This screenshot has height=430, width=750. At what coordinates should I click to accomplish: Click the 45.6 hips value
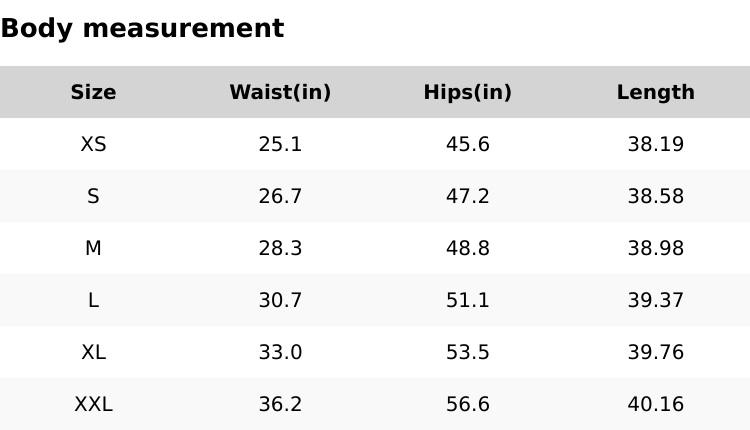[467, 145]
